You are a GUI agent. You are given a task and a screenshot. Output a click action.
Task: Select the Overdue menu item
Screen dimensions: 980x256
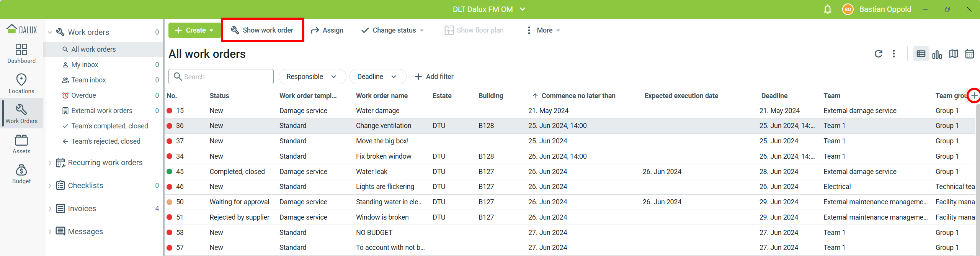tap(83, 95)
